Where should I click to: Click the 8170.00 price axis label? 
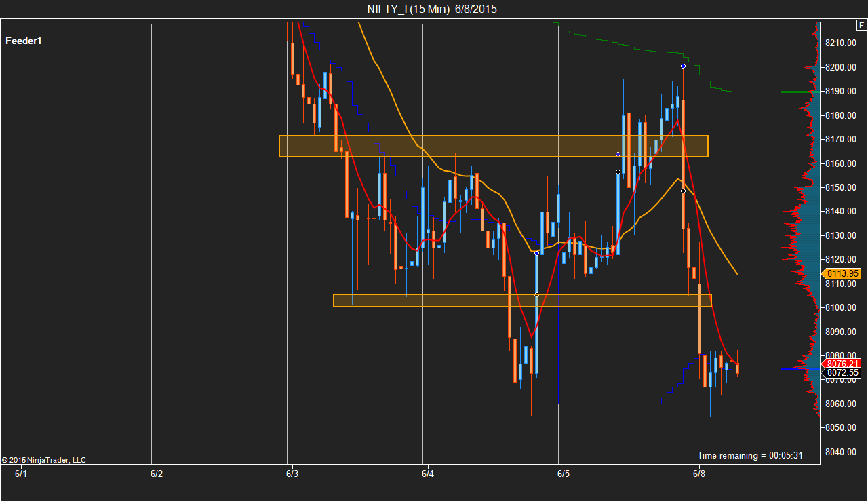842,140
